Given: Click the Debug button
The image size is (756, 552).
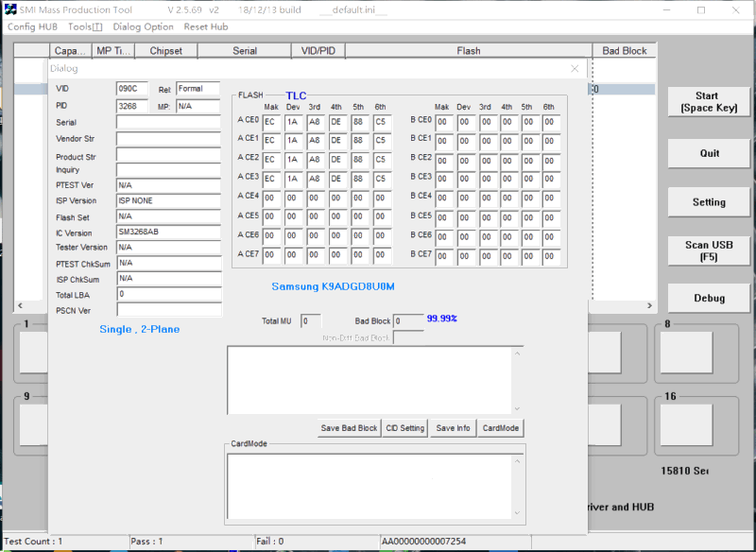Looking at the screenshot, I should (x=709, y=299).
